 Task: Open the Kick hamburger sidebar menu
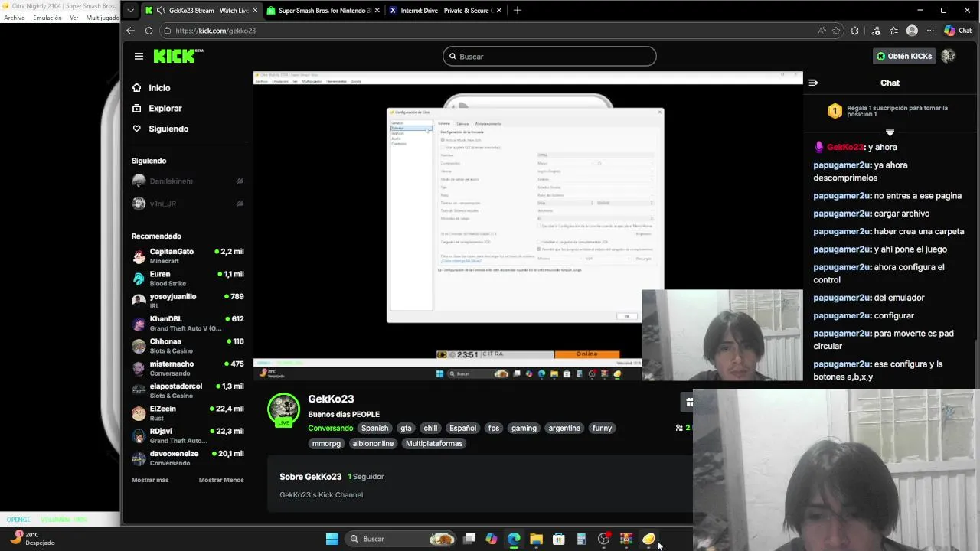click(x=139, y=56)
